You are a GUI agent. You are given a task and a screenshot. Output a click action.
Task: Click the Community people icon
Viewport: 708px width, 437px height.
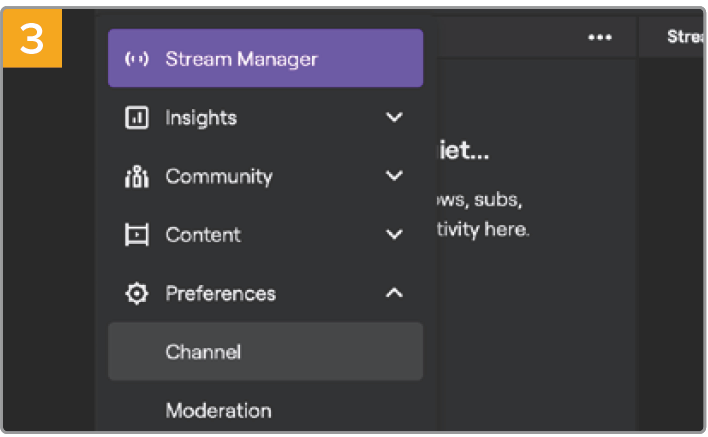[136, 177]
